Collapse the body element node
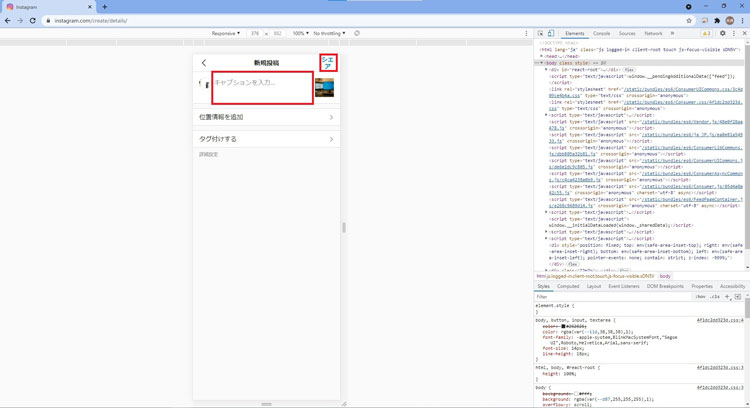 [x=541, y=63]
